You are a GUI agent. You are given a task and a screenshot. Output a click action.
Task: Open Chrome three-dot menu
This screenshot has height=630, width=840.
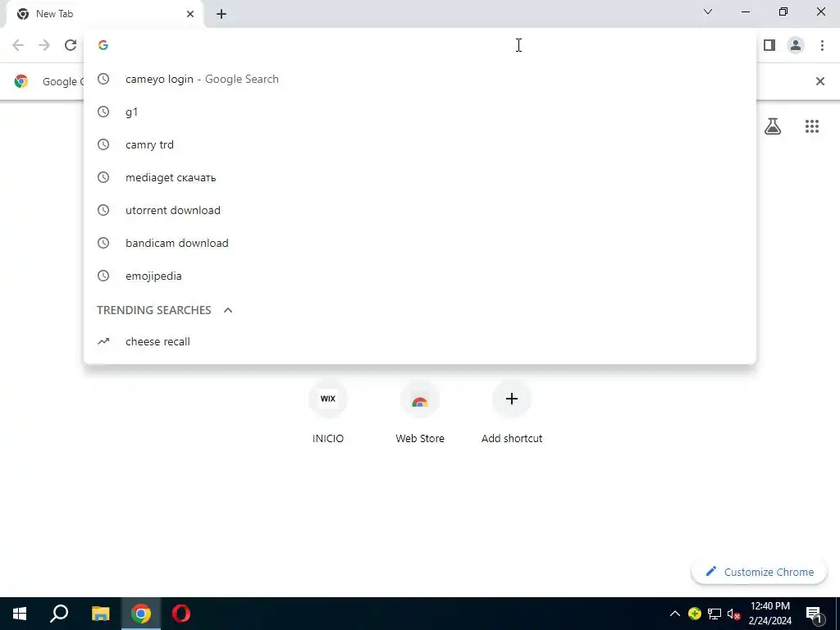pyautogui.click(x=822, y=45)
